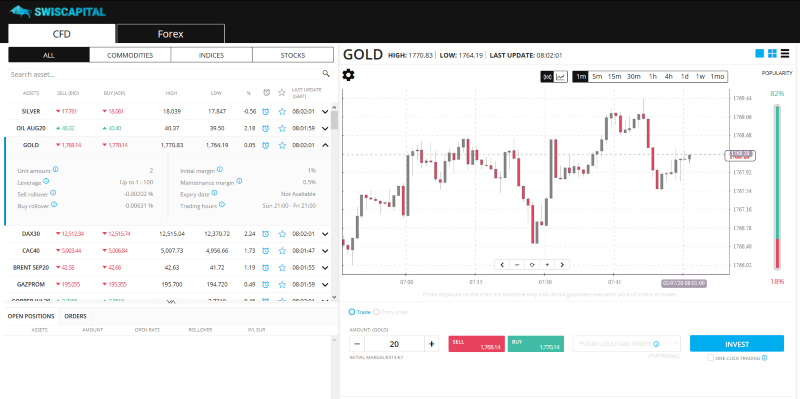Switch to candlestick chart type icon
The width and height of the screenshot is (800, 399).
pos(547,77)
